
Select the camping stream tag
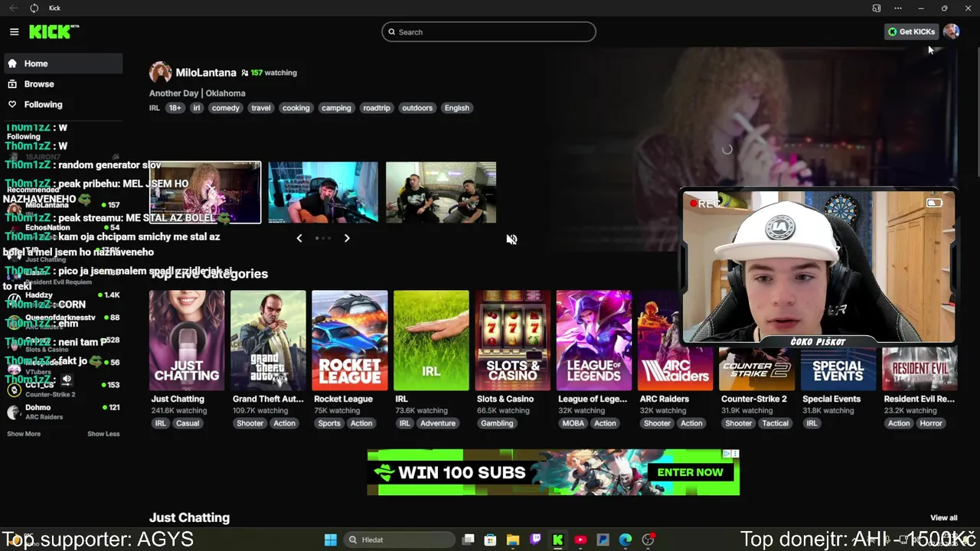[336, 108]
